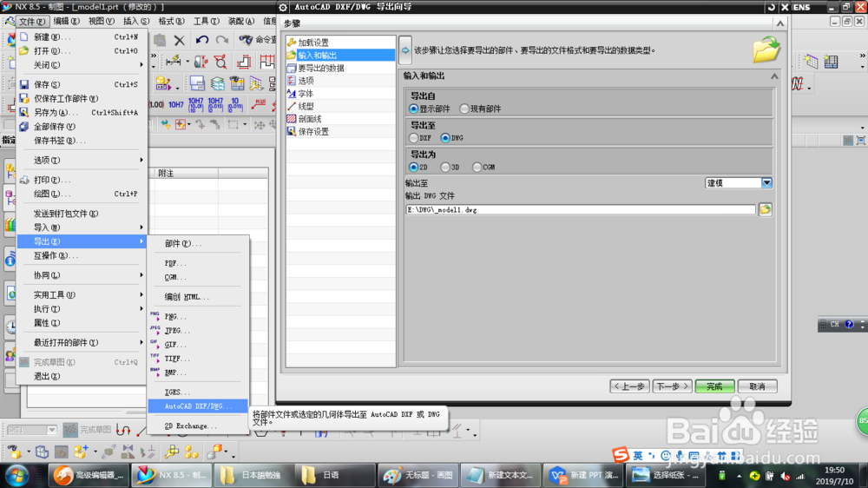This screenshot has height=488, width=868.
Task: Click the Redo arrow in the toolbar
Action: [x=222, y=40]
